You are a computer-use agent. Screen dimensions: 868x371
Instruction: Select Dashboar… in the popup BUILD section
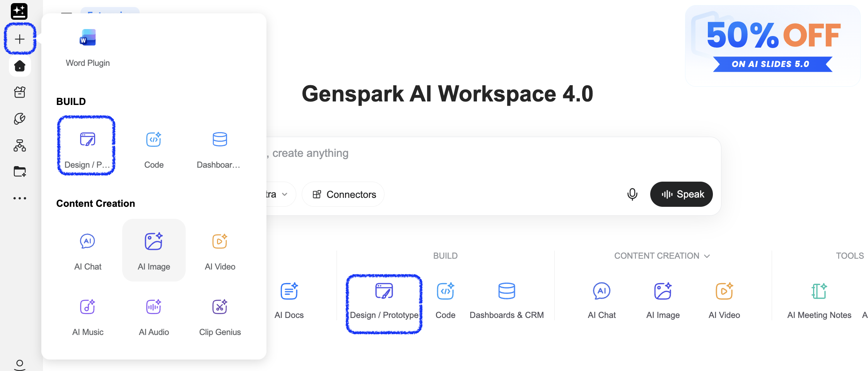point(219,149)
